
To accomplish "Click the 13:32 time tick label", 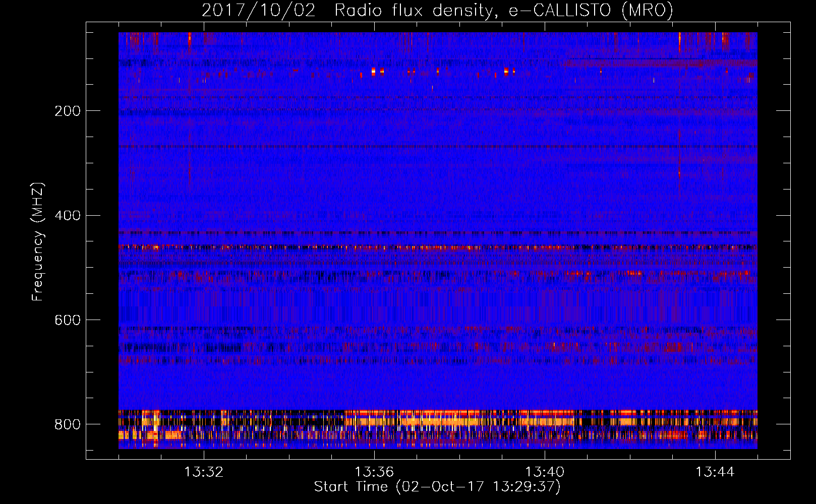I will pyautogui.click(x=204, y=472).
